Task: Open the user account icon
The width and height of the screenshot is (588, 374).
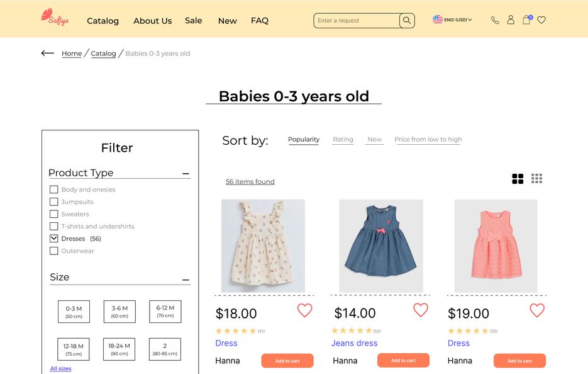Action: tap(511, 20)
